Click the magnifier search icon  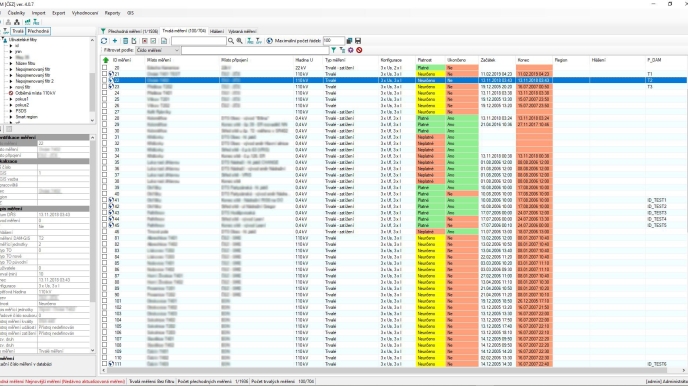point(231,41)
